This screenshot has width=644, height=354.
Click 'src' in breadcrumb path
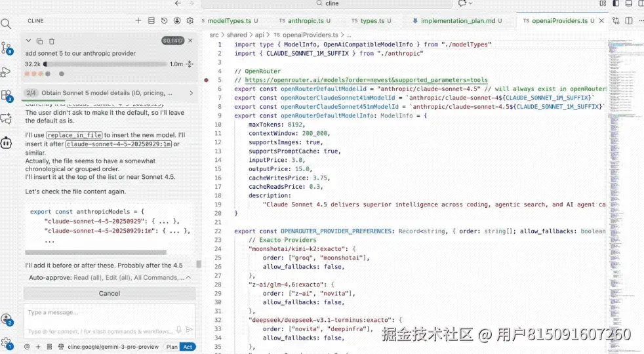[x=214, y=35]
